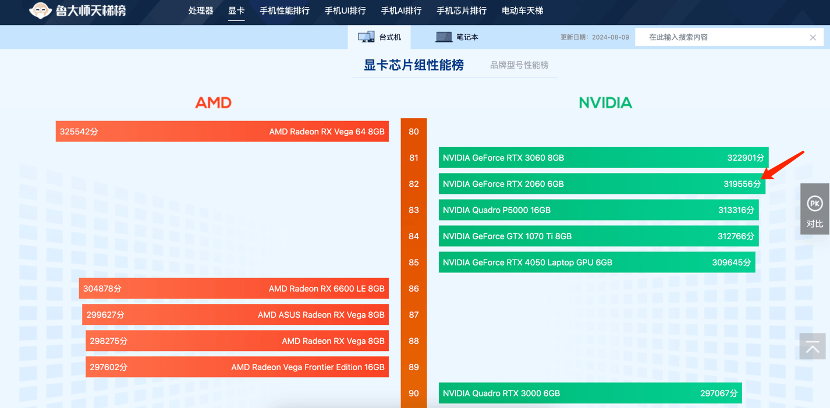The height and width of the screenshot is (408, 830).
Task: Select AMD Radeon RX 6600 LE 8GB entry
Action: pyautogui.click(x=234, y=288)
